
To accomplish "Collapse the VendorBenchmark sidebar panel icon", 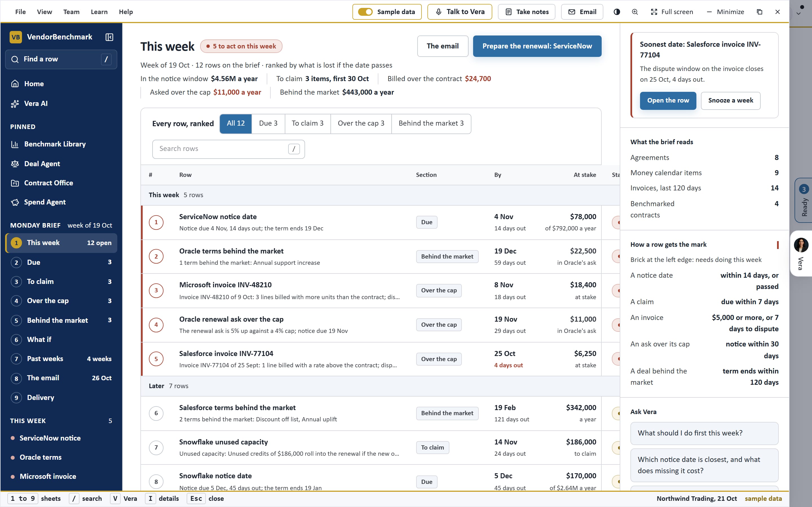I will coord(109,37).
